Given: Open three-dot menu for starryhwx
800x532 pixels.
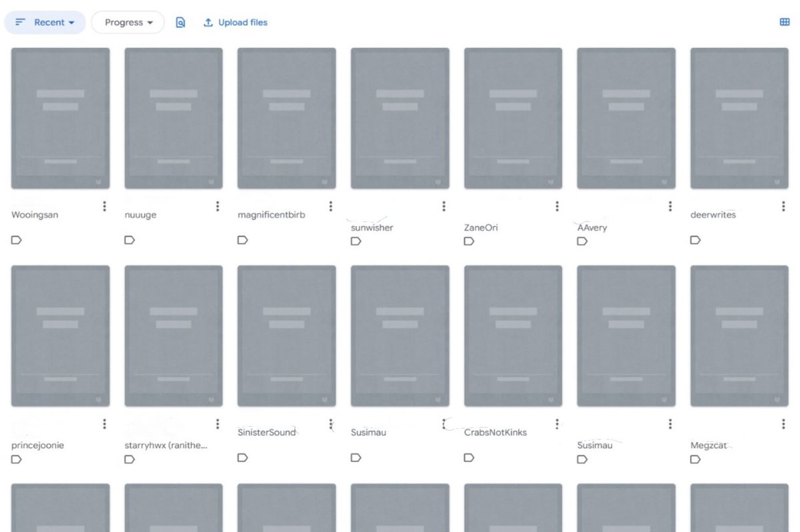Looking at the screenshot, I should pos(217,424).
